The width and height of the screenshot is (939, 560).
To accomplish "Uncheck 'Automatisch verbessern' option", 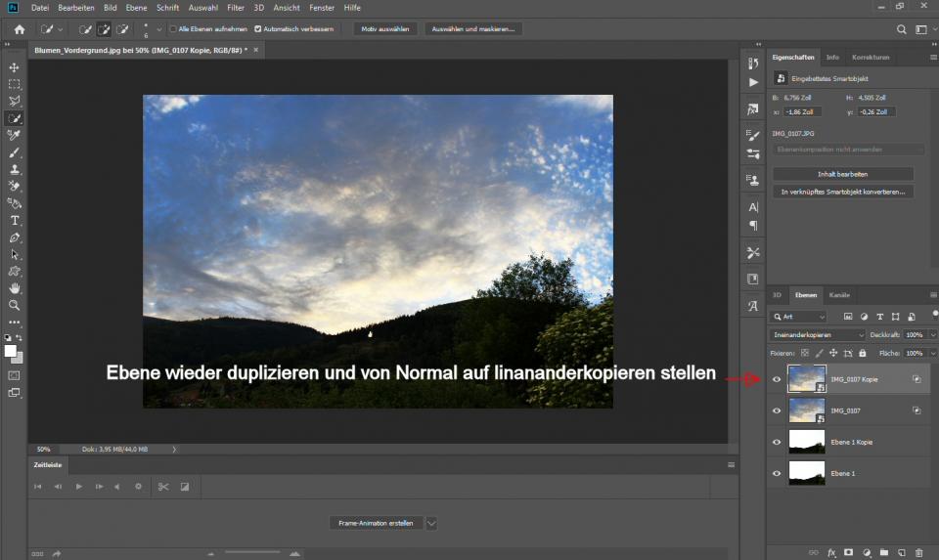I will coord(257,29).
